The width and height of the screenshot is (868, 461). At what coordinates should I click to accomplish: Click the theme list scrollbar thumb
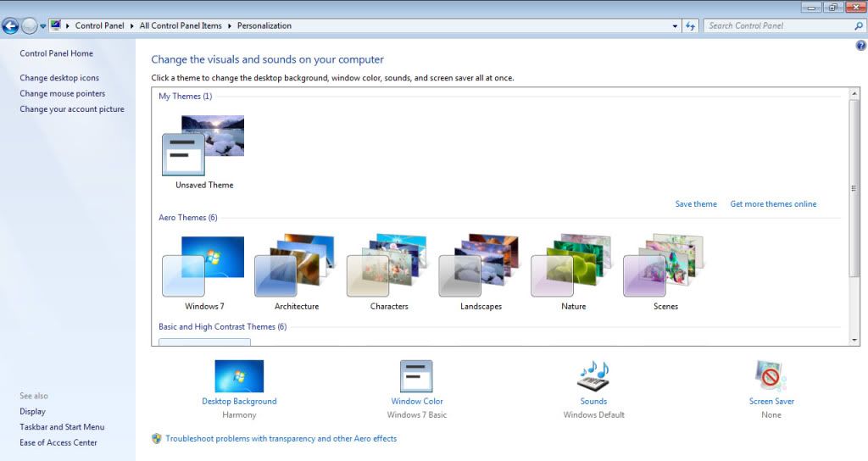pos(854,188)
